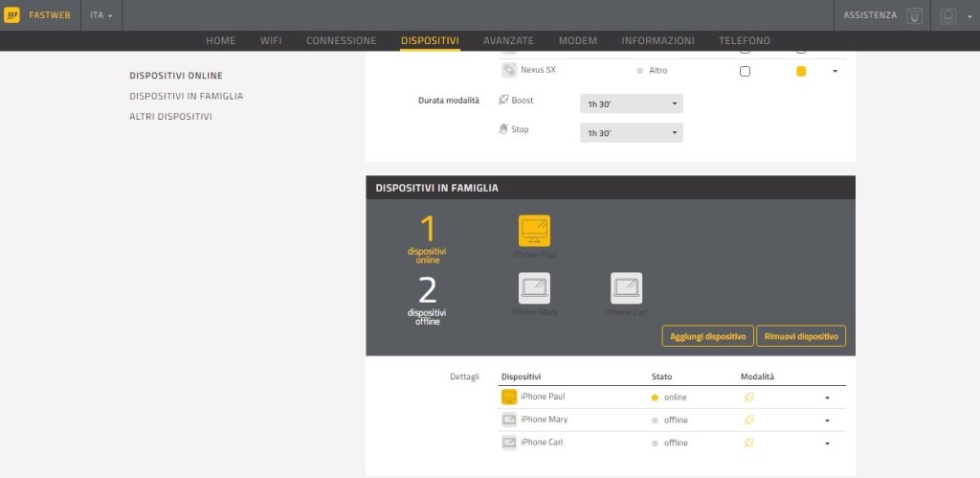Click boost rocket icon for iPhone Paul
The image size is (980, 478).
[749, 397]
